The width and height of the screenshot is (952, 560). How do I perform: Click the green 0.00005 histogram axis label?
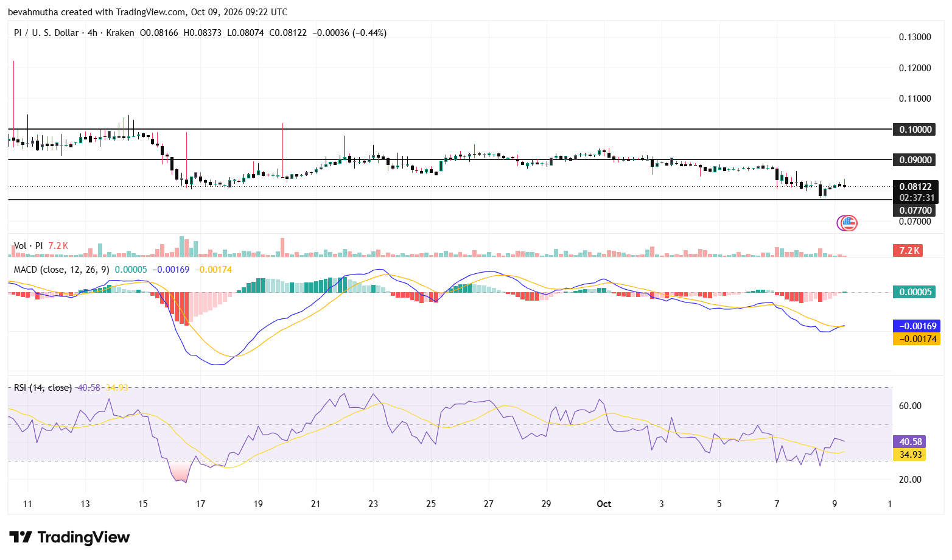tap(914, 292)
